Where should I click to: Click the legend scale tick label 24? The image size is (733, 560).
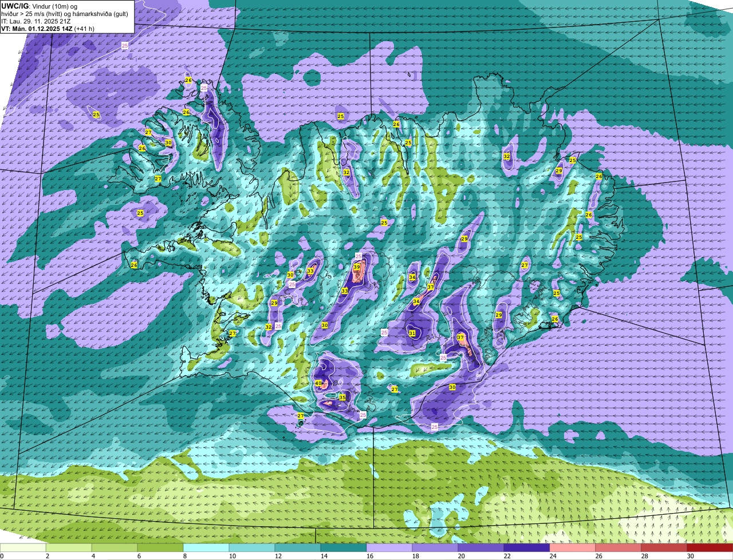coord(553,556)
